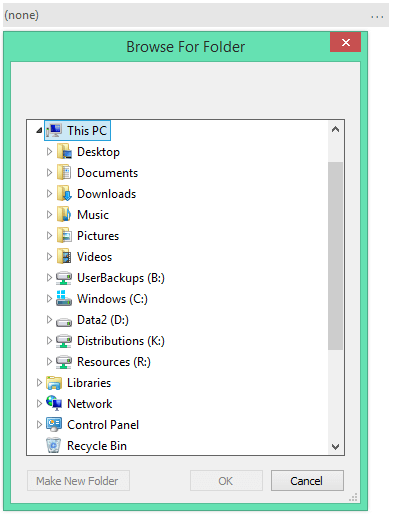The height and width of the screenshot is (514, 393).
Task: Expand the Videos folder node
Action: [49, 257]
